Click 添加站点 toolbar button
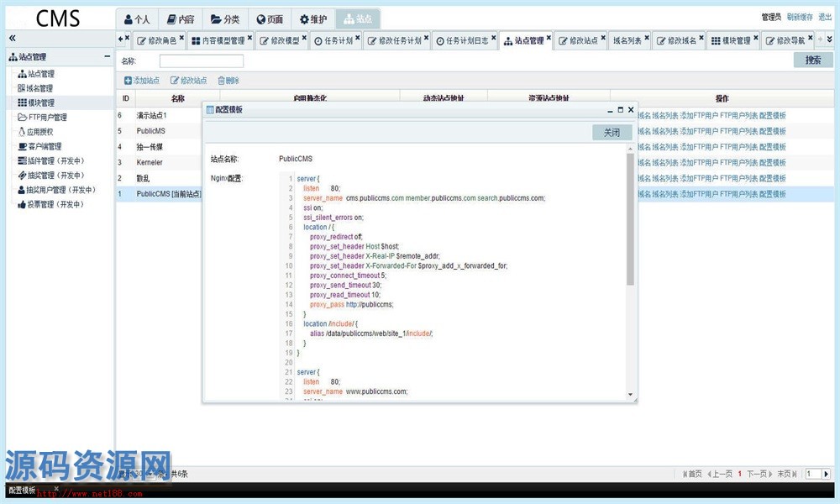840x504 pixels. point(142,81)
